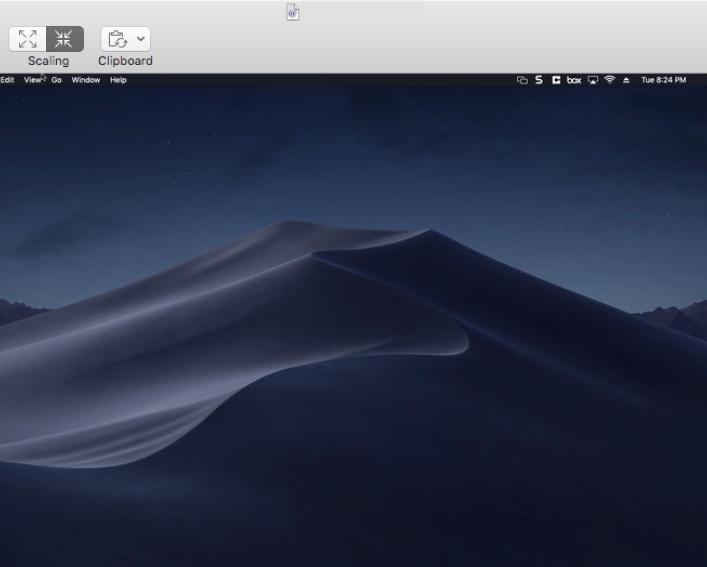The image size is (707, 567).
Task: Click the square C-shaped menu bar icon
Action: [x=556, y=80]
